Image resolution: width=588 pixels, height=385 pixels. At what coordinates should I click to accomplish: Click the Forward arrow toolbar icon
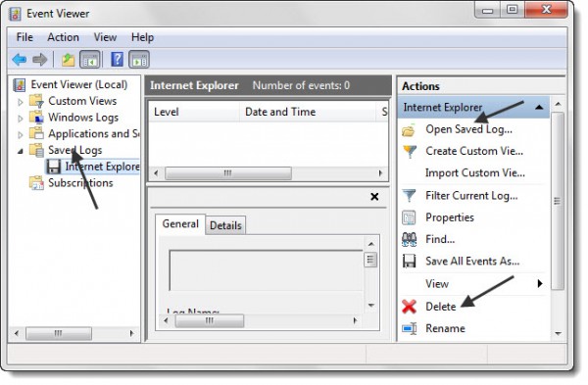tap(40, 59)
